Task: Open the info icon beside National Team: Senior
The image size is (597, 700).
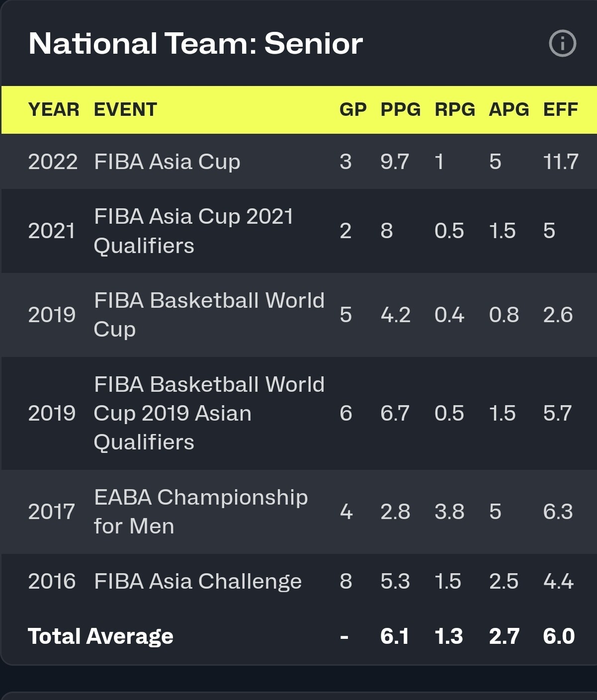Action: coord(562,43)
